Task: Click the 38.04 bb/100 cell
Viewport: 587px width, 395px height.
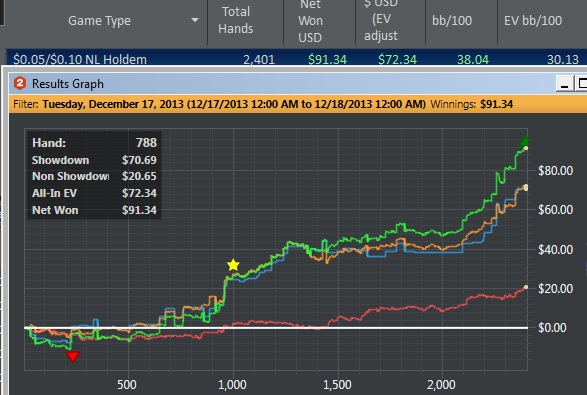Action: tap(473, 59)
